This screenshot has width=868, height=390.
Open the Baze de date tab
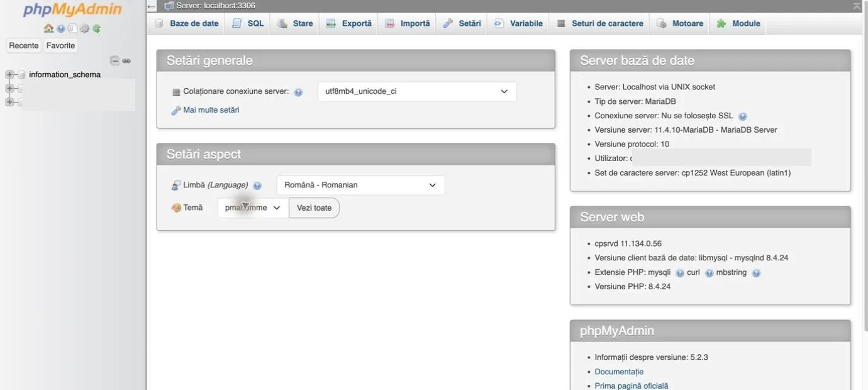tap(187, 23)
